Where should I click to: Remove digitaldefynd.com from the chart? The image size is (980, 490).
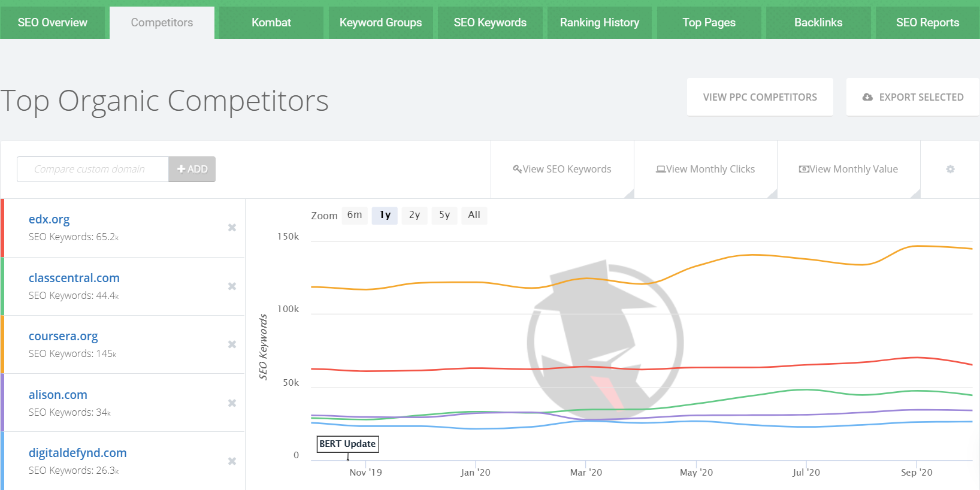(x=232, y=461)
